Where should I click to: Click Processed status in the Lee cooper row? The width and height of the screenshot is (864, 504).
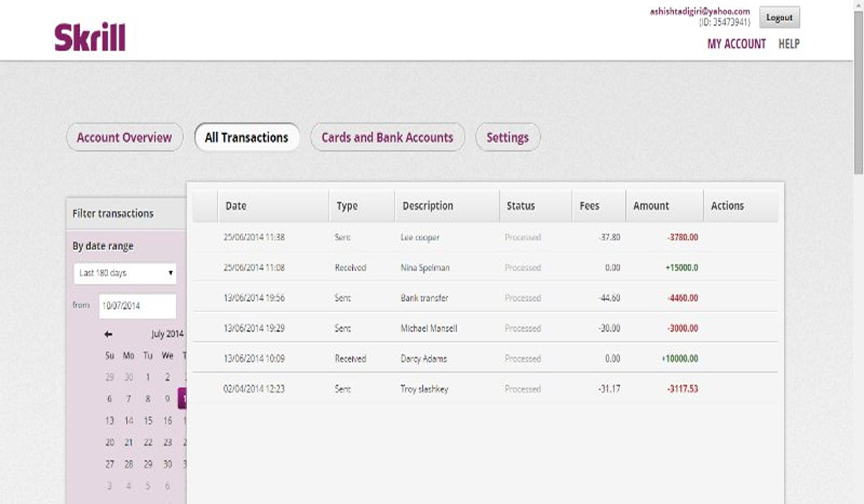click(x=523, y=238)
